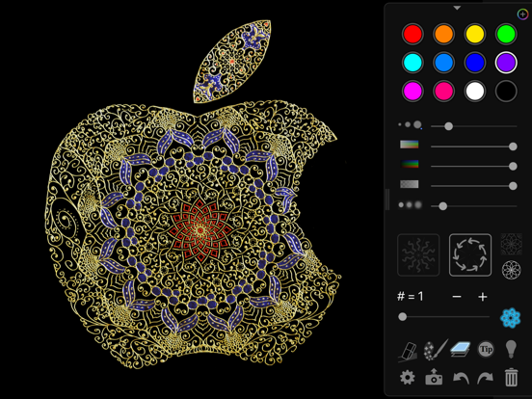The image size is (532, 399).
Task: Undo the last stroke
Action: click(x=461, y=378)
